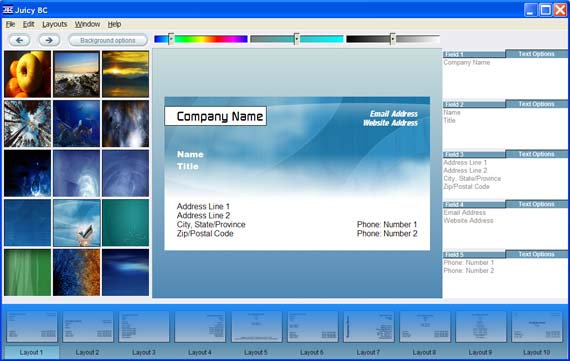The width and height of the screenshot is (570, 361).
Task: Choose the golden sunset background thumbnail
Action: pyautogui.click(x=125, y=74)
